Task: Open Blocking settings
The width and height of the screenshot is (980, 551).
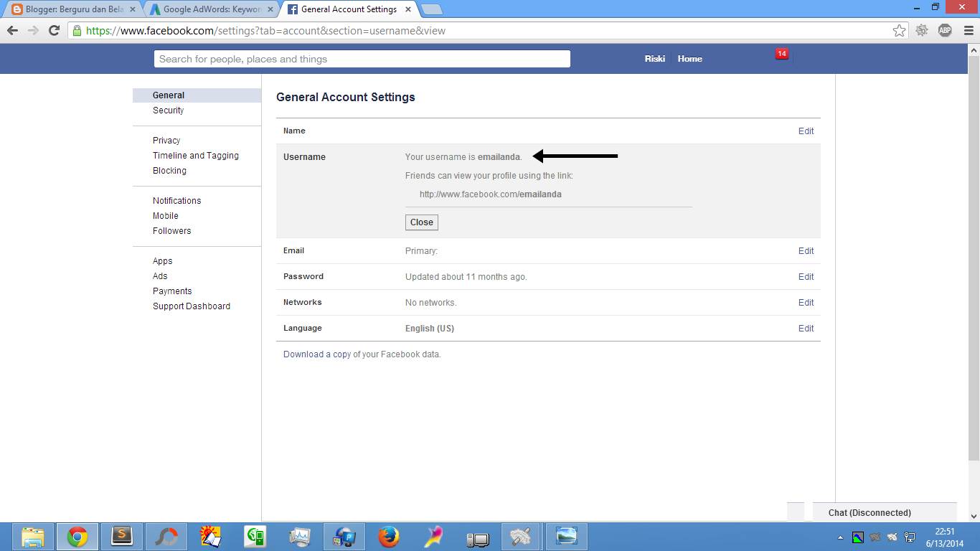Action: [169, 171]
